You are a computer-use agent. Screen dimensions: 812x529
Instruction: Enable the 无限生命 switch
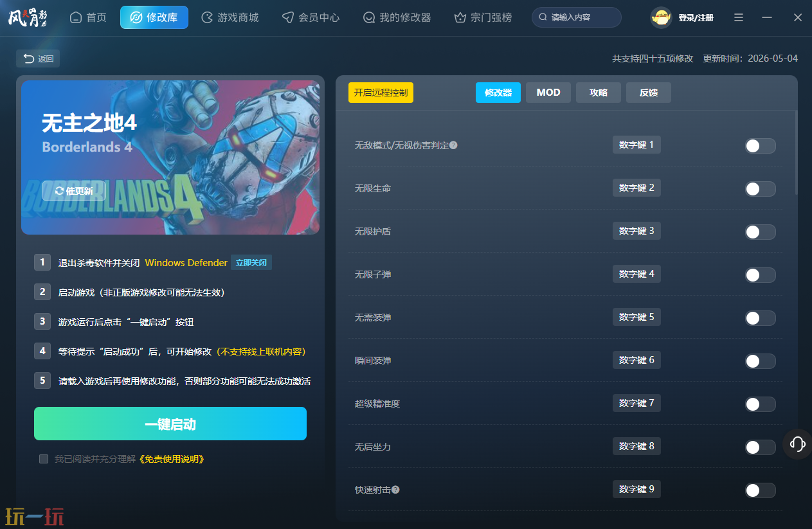[x=760, y=189]
